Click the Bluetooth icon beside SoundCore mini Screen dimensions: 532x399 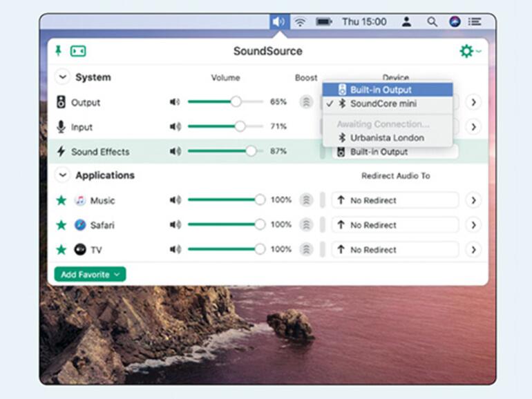(x=342, y=104)
